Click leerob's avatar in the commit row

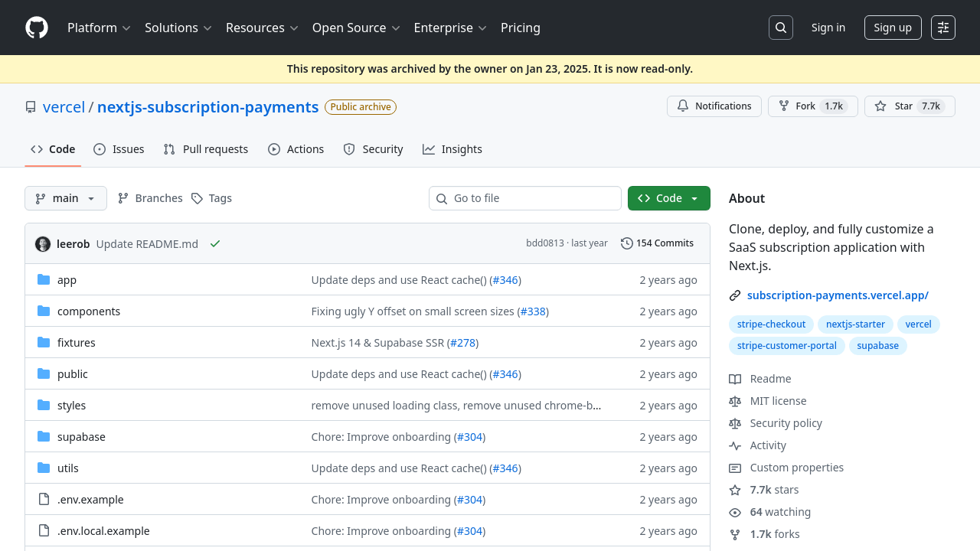(x=43, y=243)
